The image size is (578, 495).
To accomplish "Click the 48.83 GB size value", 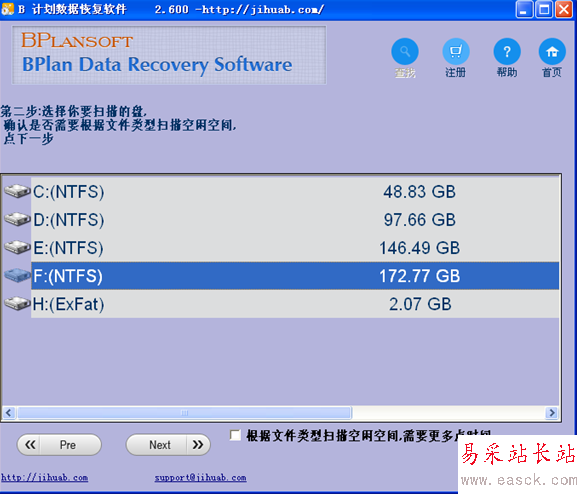I will [419, 192].
